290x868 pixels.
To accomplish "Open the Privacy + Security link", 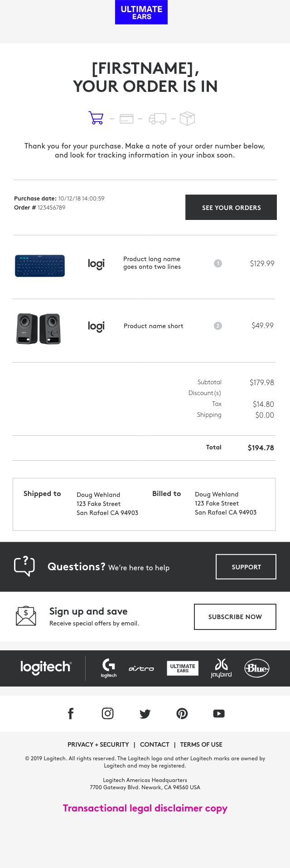I will click(x=98, y=744).
